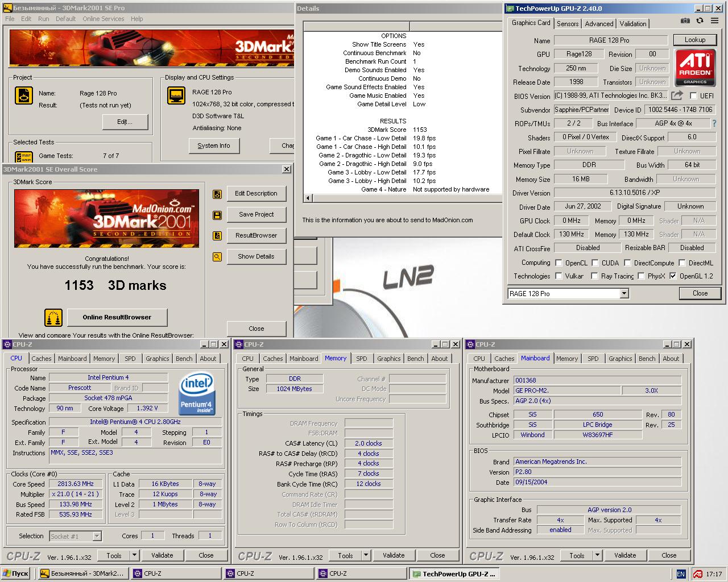Click the icon beside ResultBrowser button
The image size is (728, 582).
tap(217, 236)
